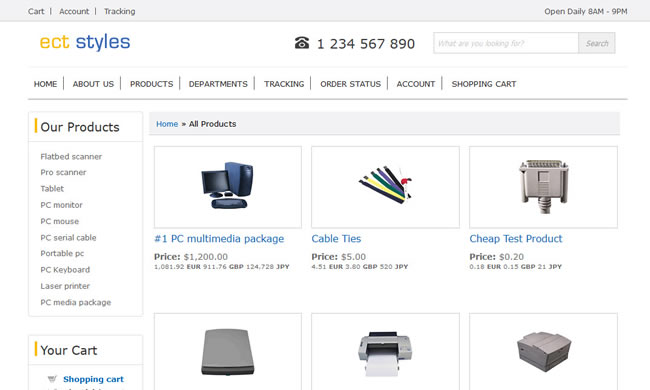This screenshot has width=650, height=390.
Task: Open Account link in top bar
Action: [x=74, y=12]
